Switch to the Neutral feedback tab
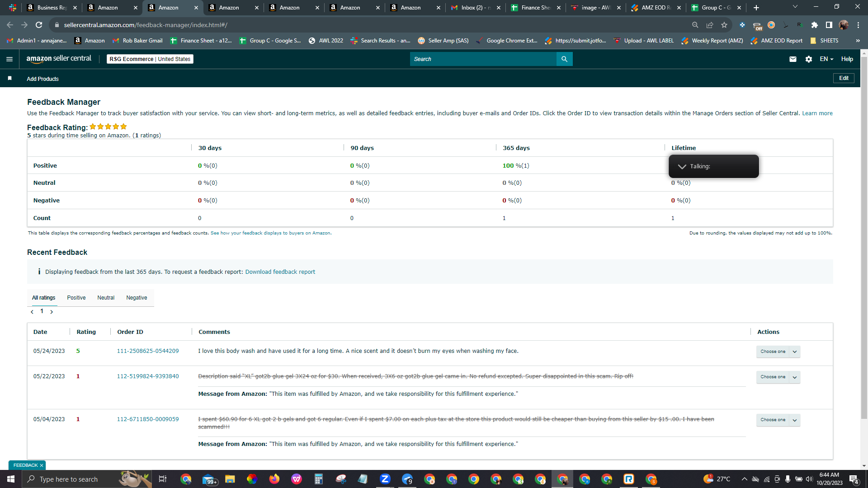 [x=106, y=298]
